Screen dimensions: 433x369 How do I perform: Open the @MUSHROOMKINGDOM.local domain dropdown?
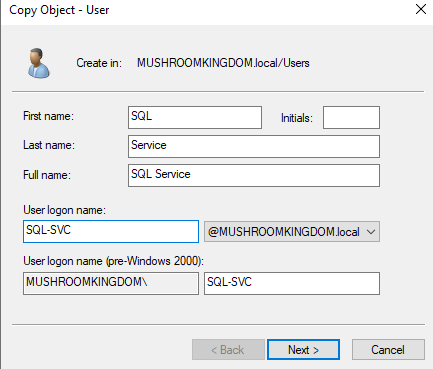[292, 232]
